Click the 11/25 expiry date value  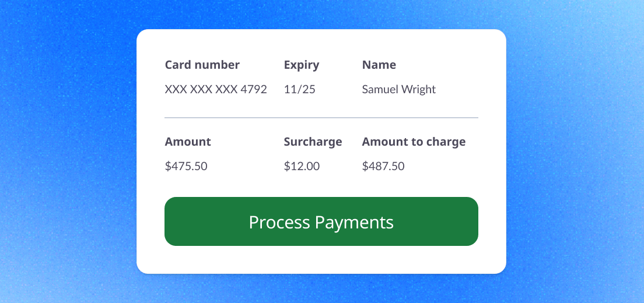coord(300,90)
